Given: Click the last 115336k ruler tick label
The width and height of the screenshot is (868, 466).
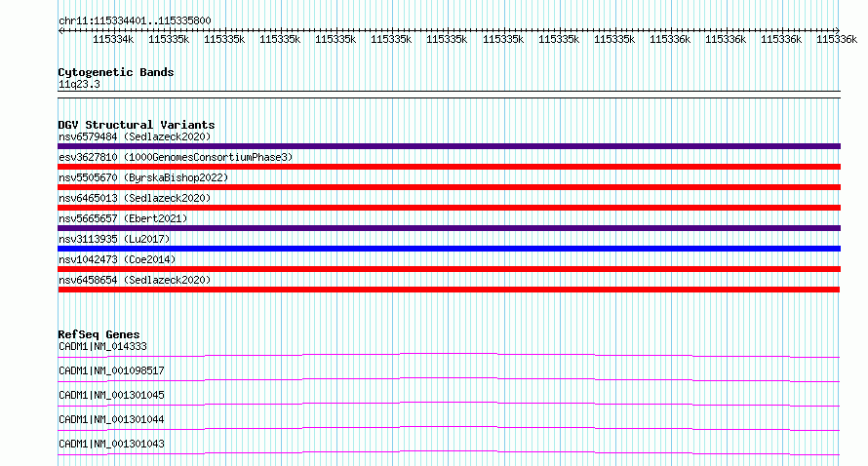Looking at the screenshot, I should (x=837, y=39).
